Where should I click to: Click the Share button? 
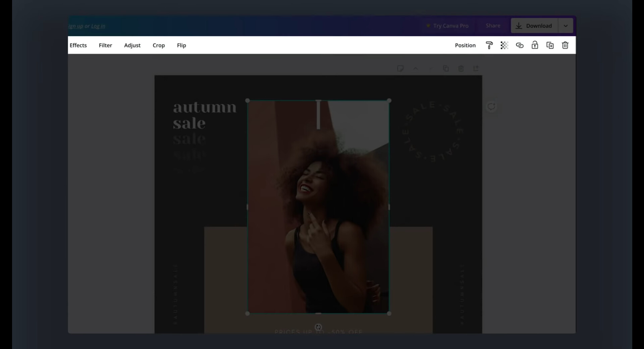click(x=493, y=26)
